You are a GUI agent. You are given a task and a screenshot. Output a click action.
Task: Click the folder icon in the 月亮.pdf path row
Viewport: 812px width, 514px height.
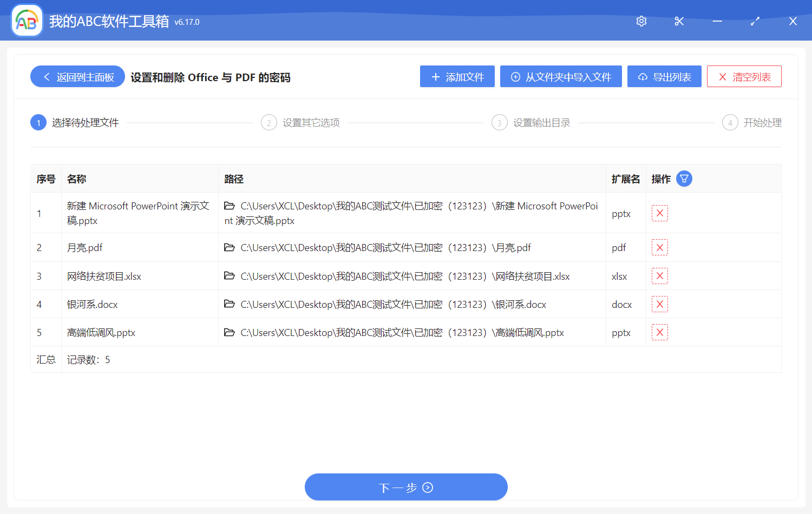[230, 247]
